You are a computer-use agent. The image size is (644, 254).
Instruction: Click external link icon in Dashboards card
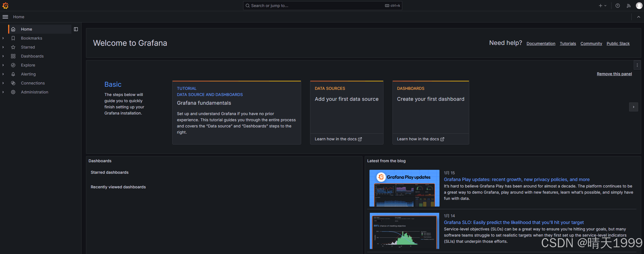pyautogui.click(x=442, y=139)
